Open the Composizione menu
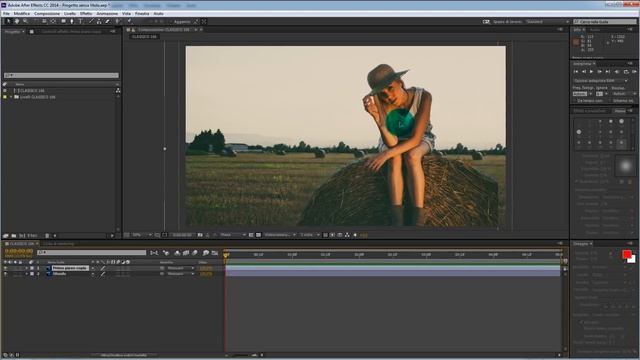640x360 pixels. pyautogui.click(x=47, y=13)
